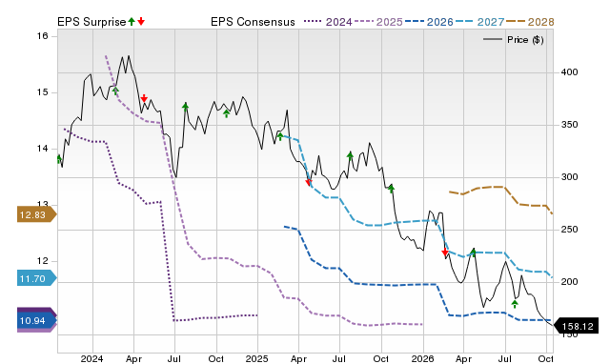
Task: Click the light blue 11.70 value tag
Action: (36, 278)
